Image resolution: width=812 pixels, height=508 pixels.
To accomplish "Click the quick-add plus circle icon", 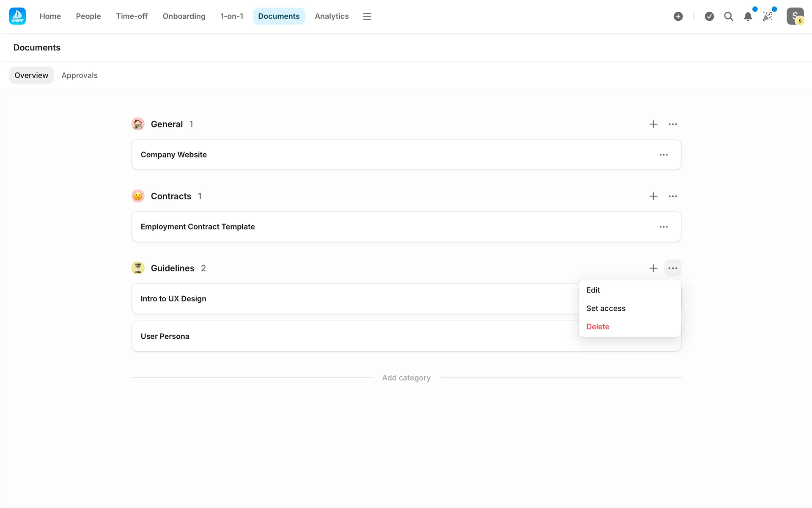I will click(x=678, y=16).
